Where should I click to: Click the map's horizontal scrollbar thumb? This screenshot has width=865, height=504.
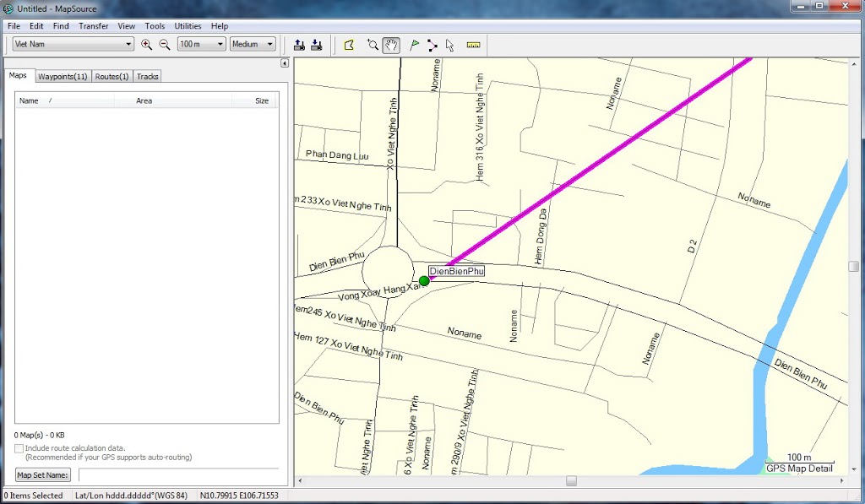tap(572, 481)
